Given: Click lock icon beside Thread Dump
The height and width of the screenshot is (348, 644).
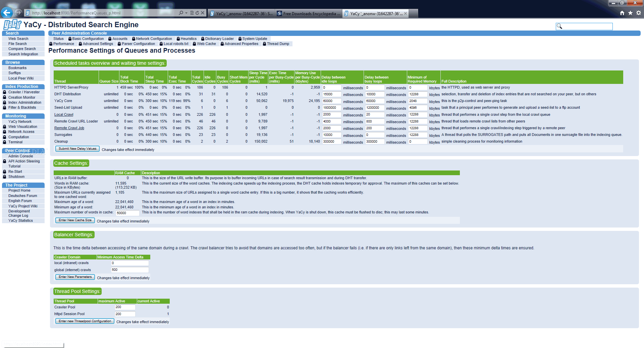Looking at the screenshot, I should pos(264,44).
